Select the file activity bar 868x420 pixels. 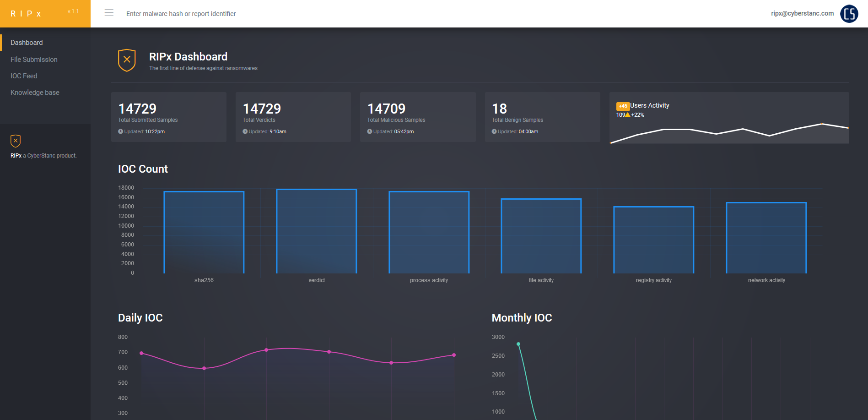541,236
